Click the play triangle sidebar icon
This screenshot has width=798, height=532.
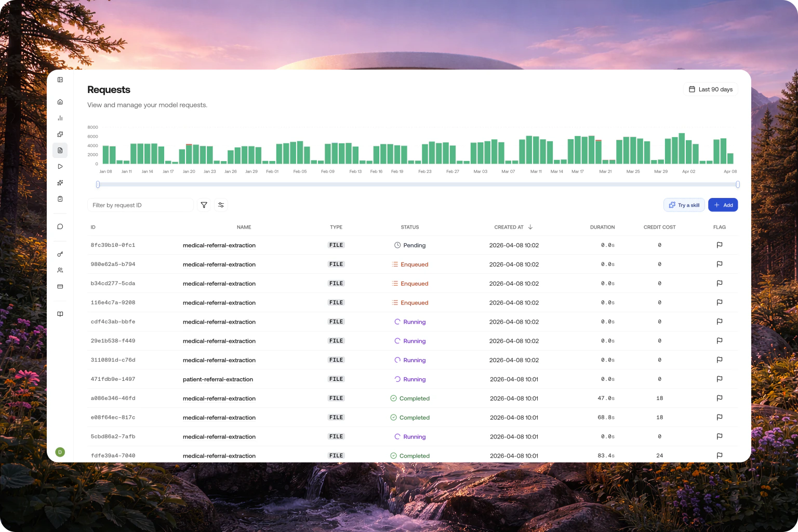pos(60,166)
